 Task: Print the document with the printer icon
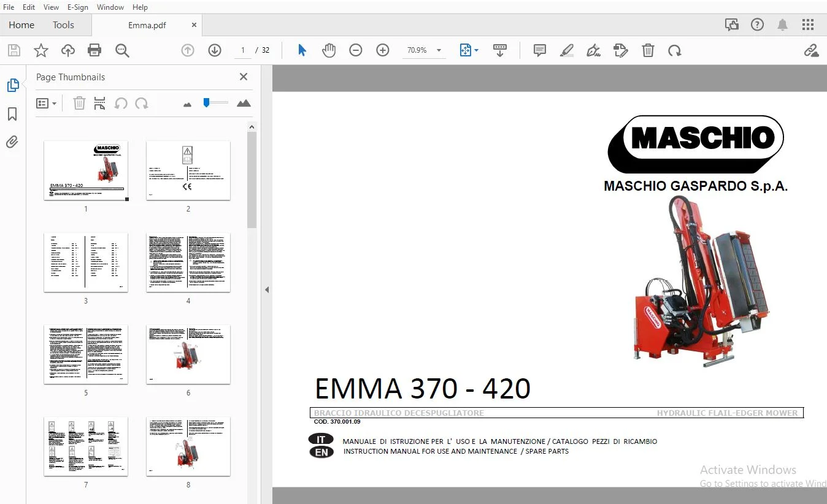pos(94,50)
